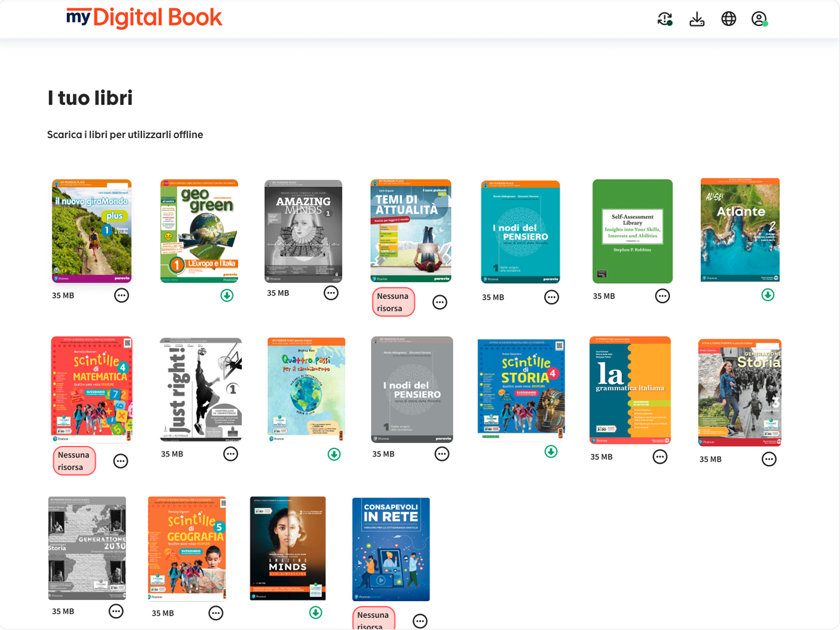840x630 pixels.
Task: Open Generazione Storia 3 book cover
Action: click(x=739, y=392)
